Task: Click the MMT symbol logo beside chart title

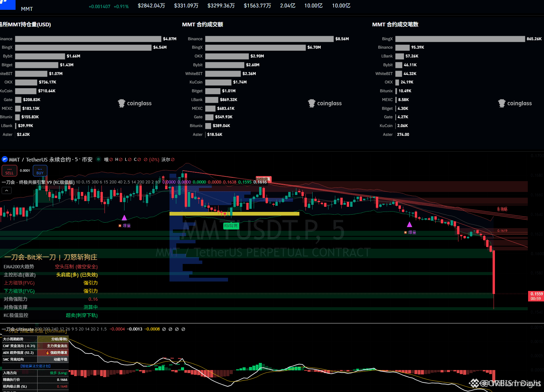Action: click(x=5, y=159)
